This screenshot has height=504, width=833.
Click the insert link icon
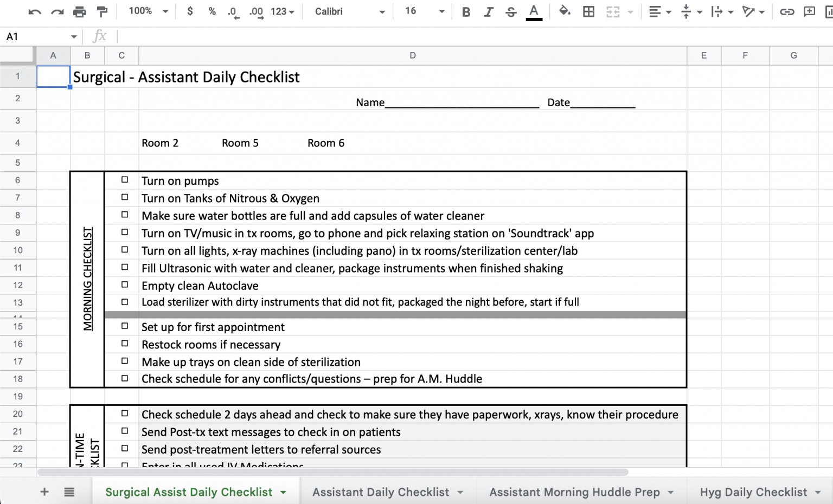click(787, 11)
